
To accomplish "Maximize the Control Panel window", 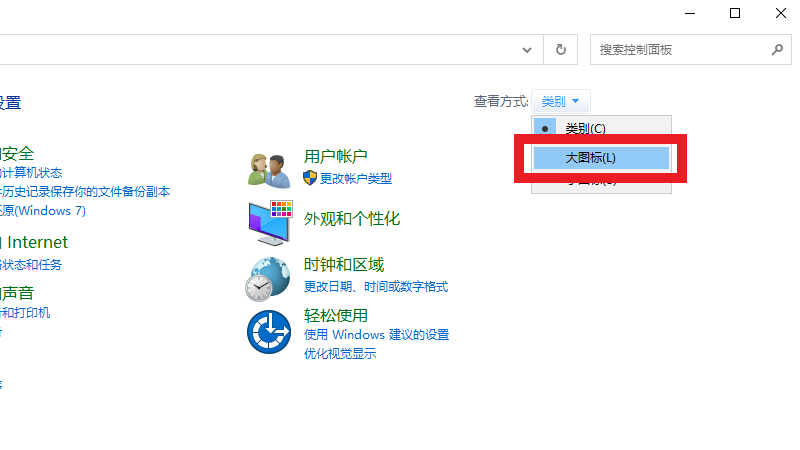I will click(x=735, y=13).
